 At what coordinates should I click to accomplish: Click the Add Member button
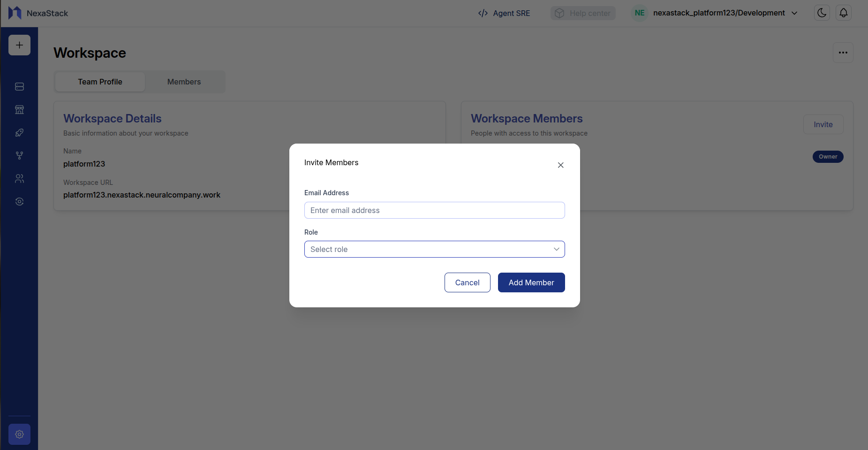(x=531, y=282)
